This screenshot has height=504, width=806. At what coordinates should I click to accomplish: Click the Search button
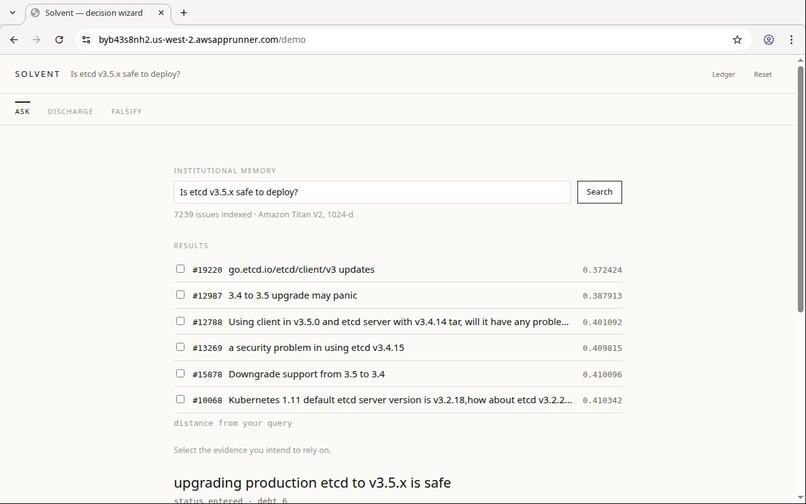click(x=599, y=192)
